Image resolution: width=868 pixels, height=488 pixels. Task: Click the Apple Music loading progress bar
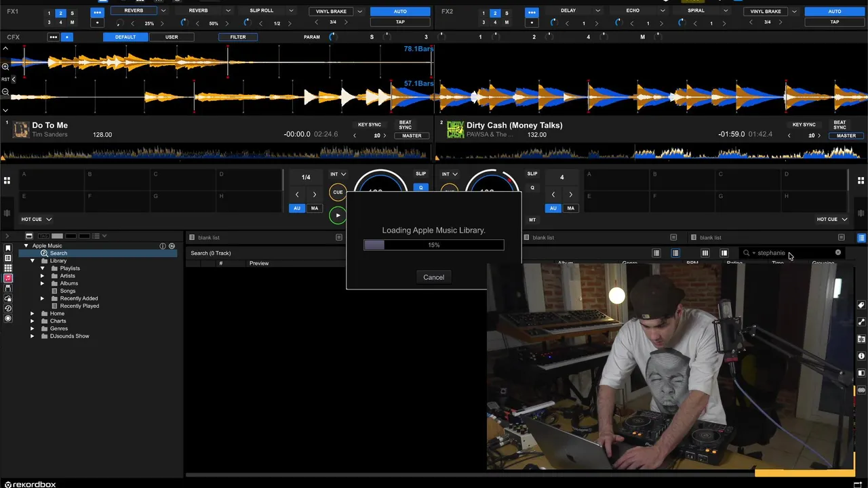(x=434, y=245)
